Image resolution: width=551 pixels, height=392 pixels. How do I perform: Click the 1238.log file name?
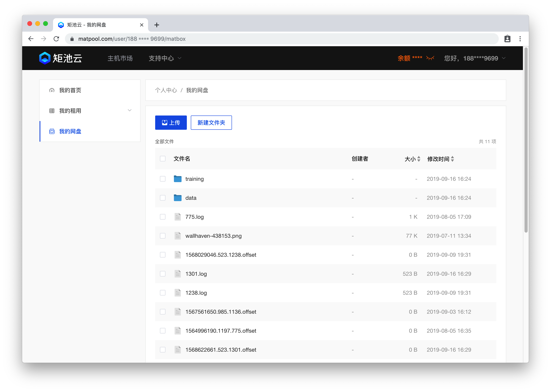click(196, 293)
